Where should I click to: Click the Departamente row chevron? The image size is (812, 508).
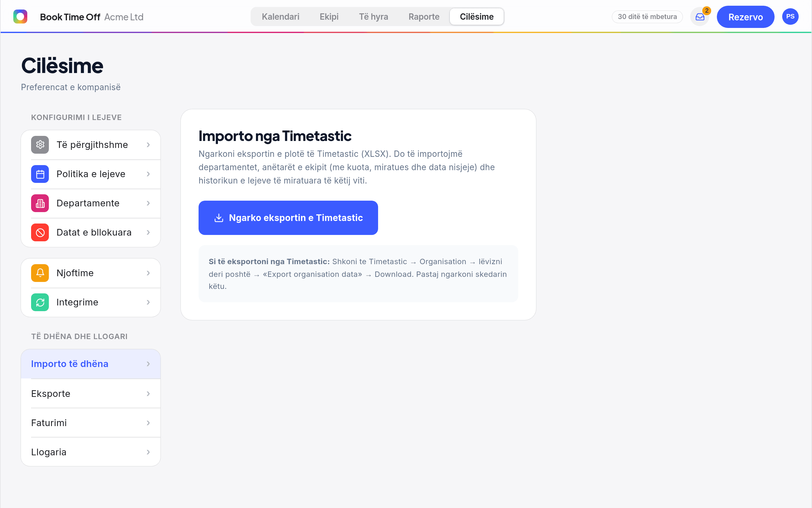148,203
